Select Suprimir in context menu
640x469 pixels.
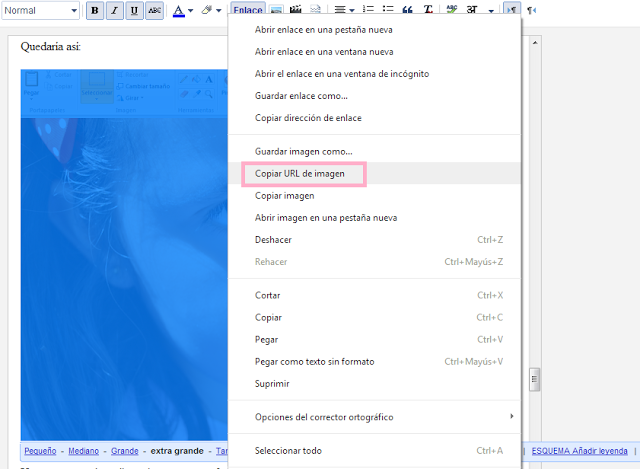(x=374, y=383)
